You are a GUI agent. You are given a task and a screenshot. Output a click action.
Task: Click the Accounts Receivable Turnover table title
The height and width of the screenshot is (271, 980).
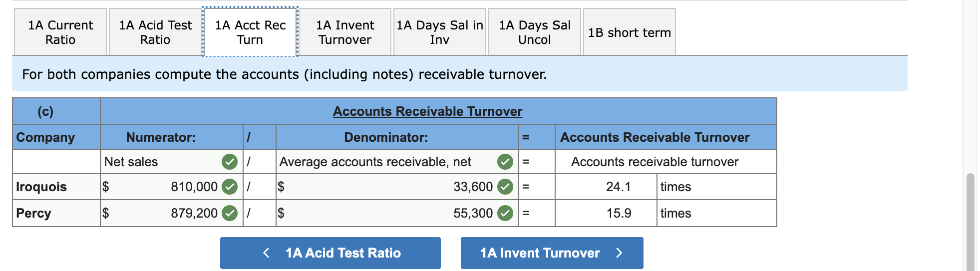pos(428,111)
